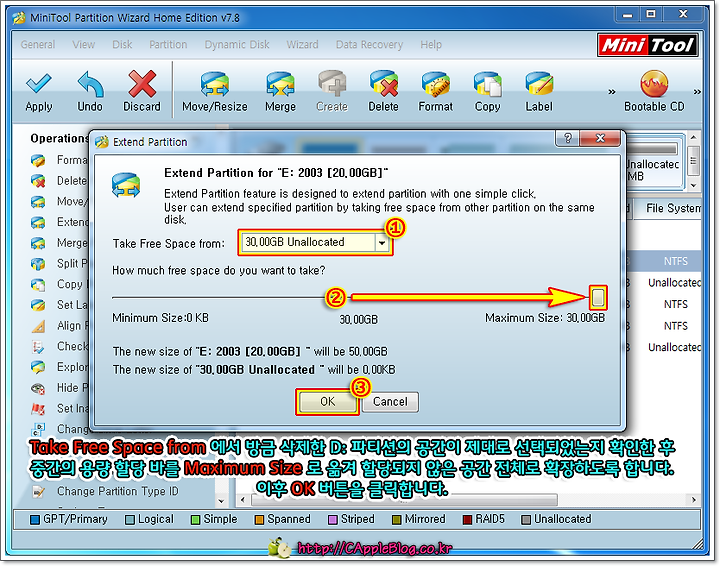The image size is (720, 566).
Task: Open the Help menu
Action: [431, 45]
